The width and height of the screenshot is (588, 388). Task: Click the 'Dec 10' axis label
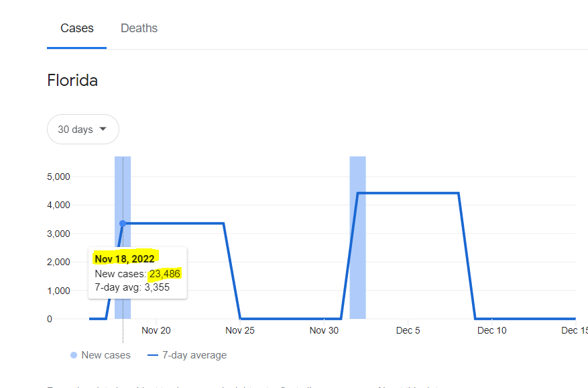coord(492,330)
